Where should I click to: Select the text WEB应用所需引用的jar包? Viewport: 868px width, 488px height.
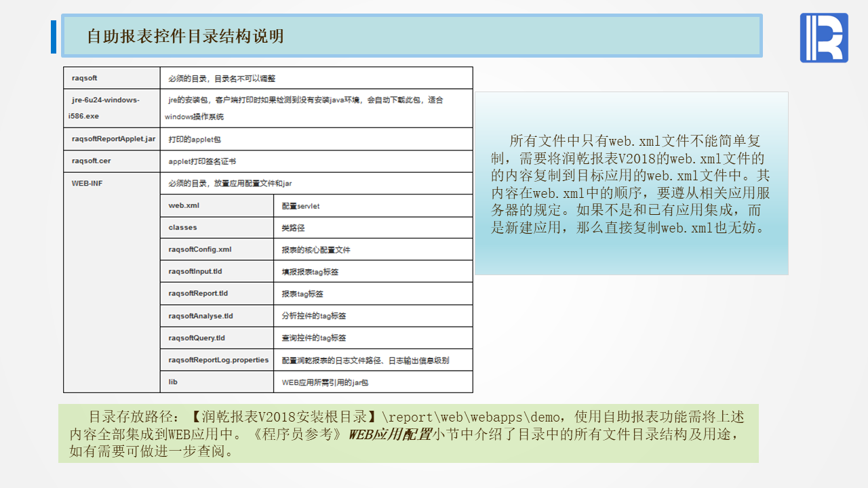click(x=325, y=382)
